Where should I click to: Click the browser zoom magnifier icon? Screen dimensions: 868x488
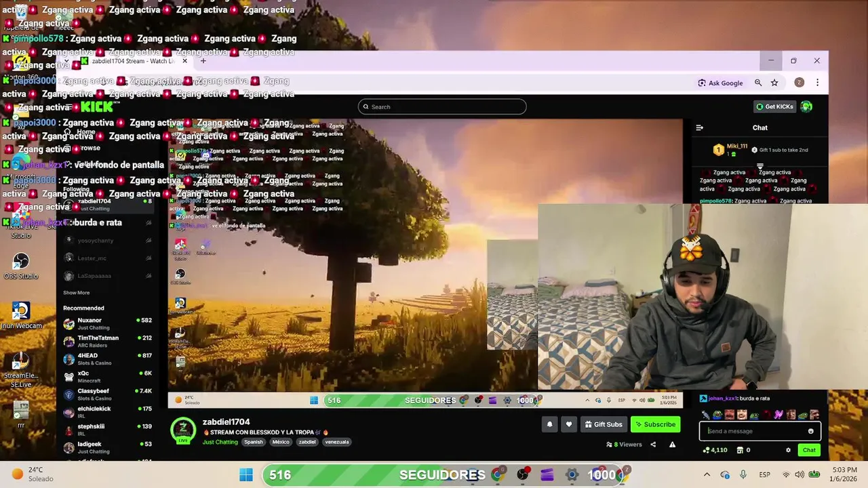tap(758, 83)
